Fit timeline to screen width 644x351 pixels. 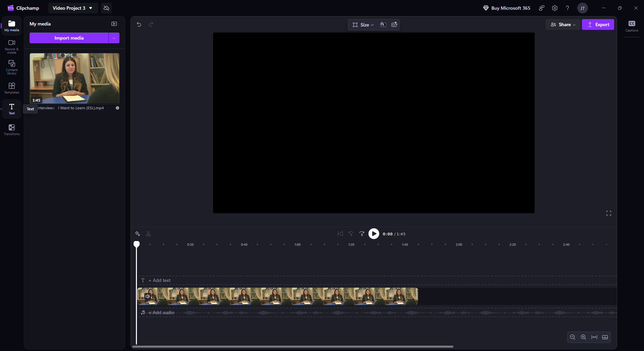click(594, 337)
